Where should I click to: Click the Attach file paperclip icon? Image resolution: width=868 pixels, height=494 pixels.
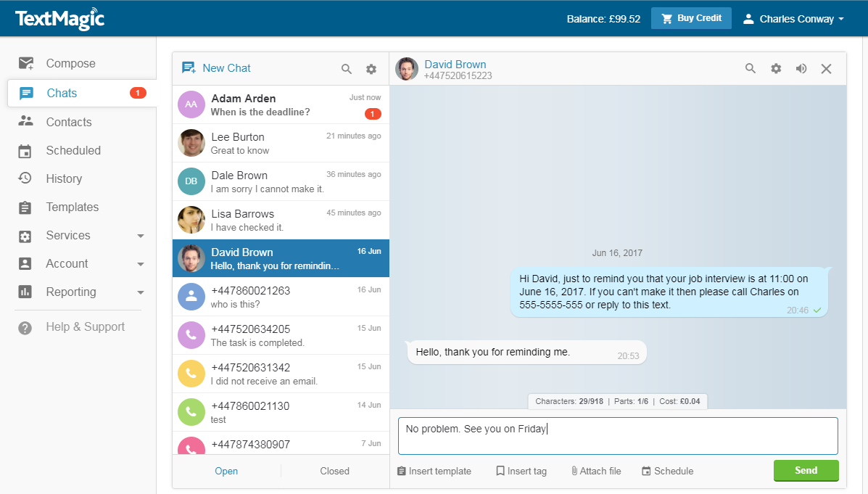click(574, 471)
